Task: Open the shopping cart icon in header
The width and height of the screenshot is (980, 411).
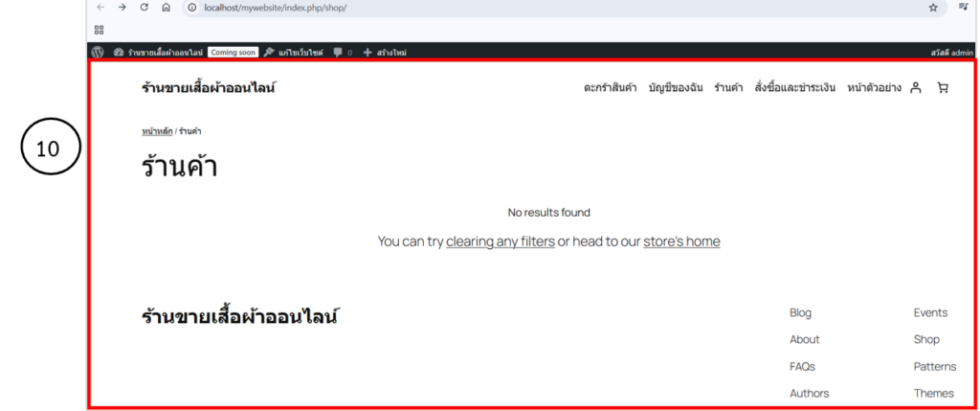Action: point(943,88)
